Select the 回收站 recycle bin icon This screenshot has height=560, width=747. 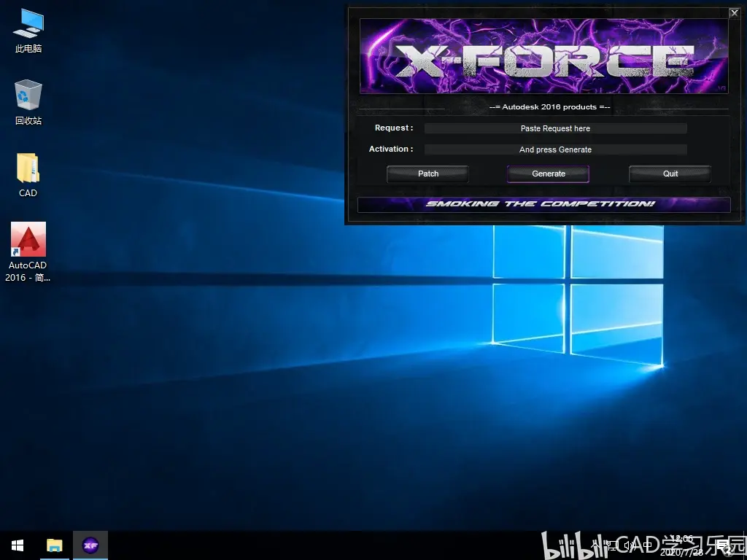point(28,102)
